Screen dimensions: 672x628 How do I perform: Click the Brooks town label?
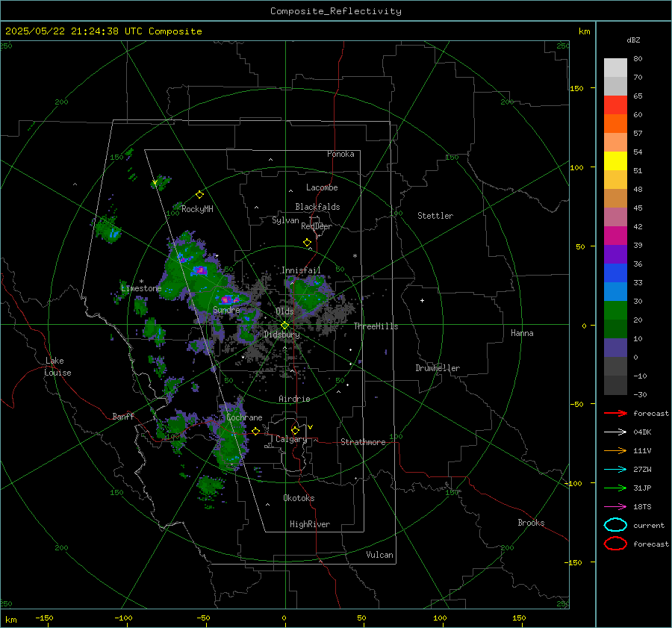point(531,523)
